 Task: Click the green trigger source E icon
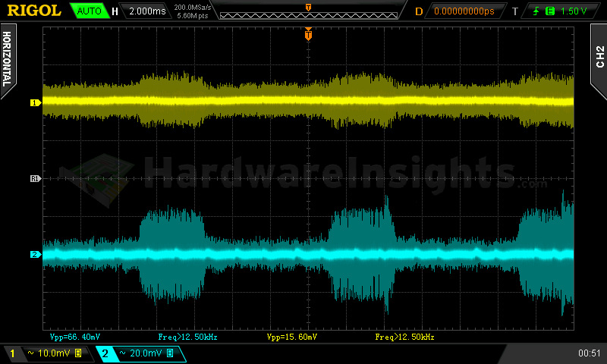[x=549, y=11]
